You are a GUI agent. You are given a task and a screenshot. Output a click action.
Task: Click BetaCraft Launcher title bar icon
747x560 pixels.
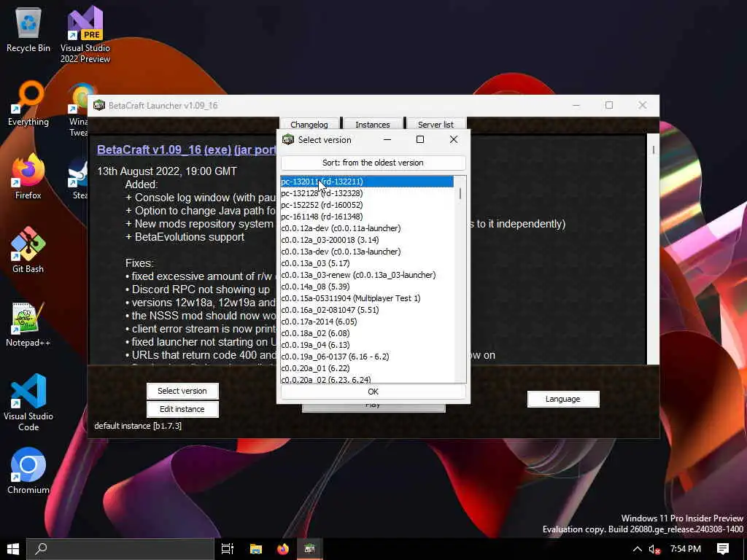99,105
